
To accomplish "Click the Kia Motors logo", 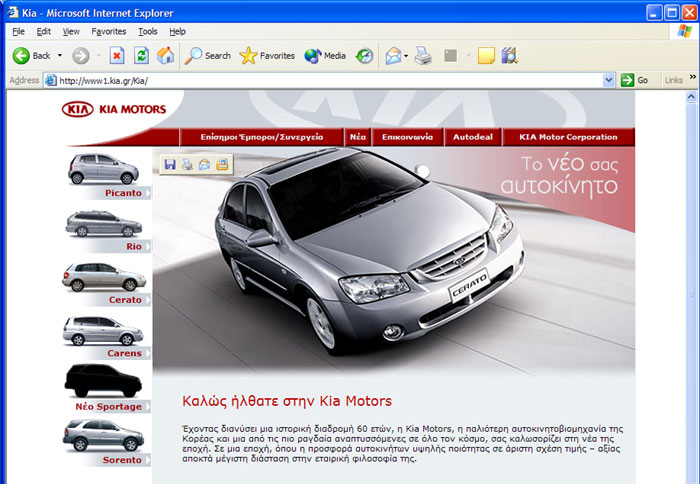I will click(x=114, y=109).
